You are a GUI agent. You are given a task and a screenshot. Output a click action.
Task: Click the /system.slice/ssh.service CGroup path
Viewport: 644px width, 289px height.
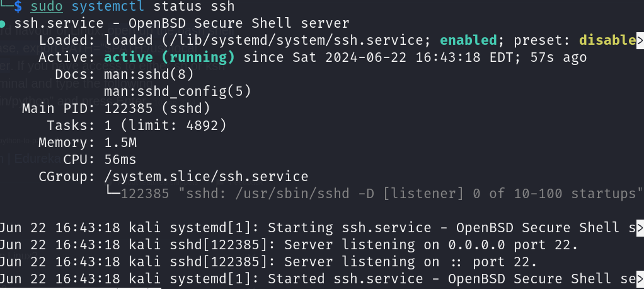206,177
